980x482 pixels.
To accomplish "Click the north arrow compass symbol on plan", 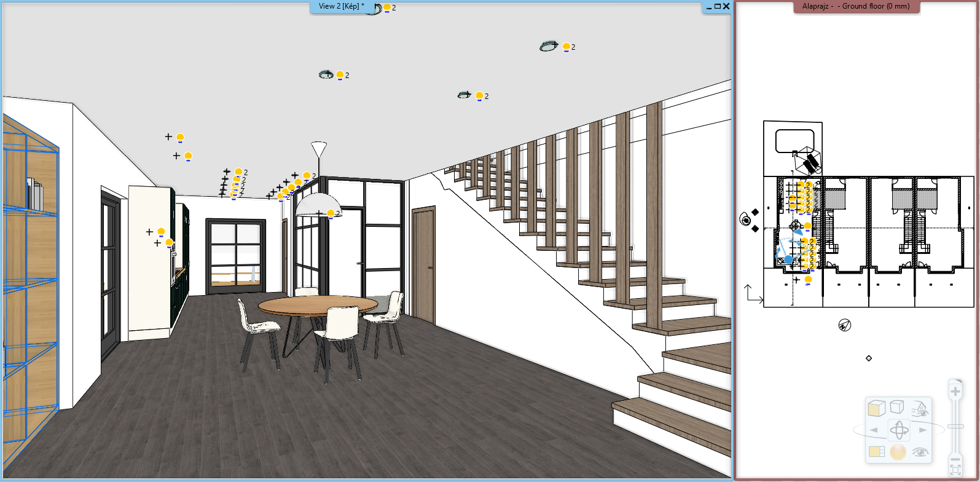I will point(845,325).
